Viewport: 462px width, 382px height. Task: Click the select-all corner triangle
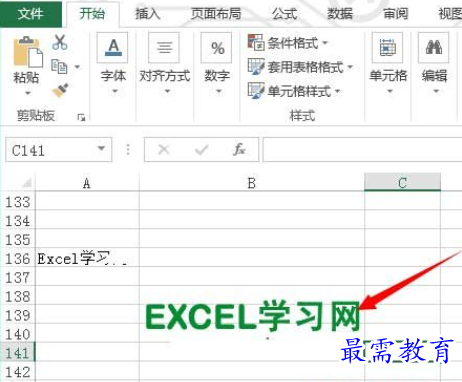click(x=27, y=182)
